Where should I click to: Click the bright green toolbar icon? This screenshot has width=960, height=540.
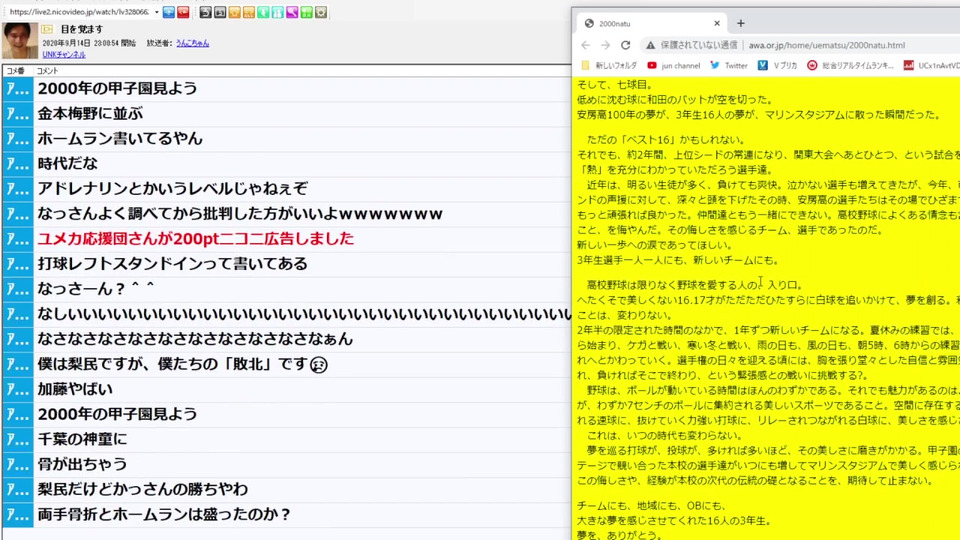[x=306, y=12]
